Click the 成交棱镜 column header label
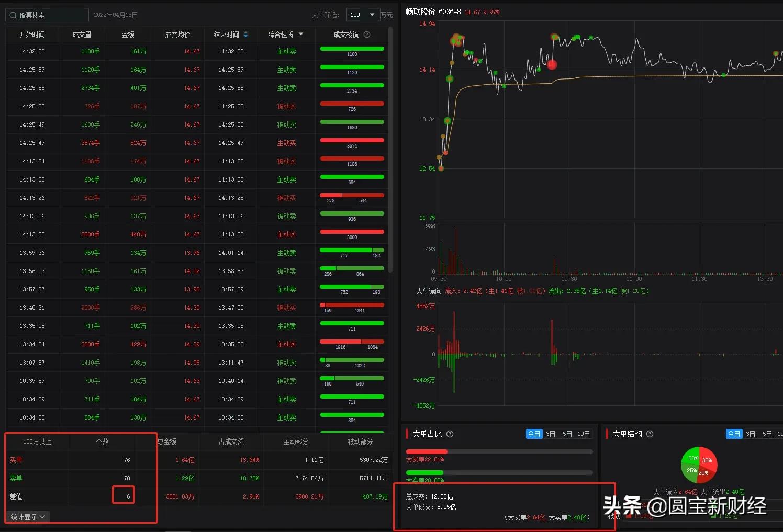The image size is (783, 532). click(x=346, y=35)
